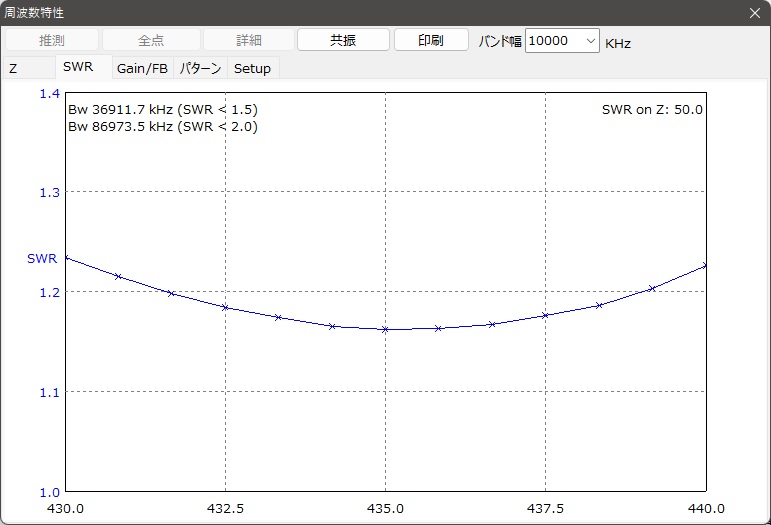
Task: Click the curve marker at 435.0
Action: click(x=385, y=329)
